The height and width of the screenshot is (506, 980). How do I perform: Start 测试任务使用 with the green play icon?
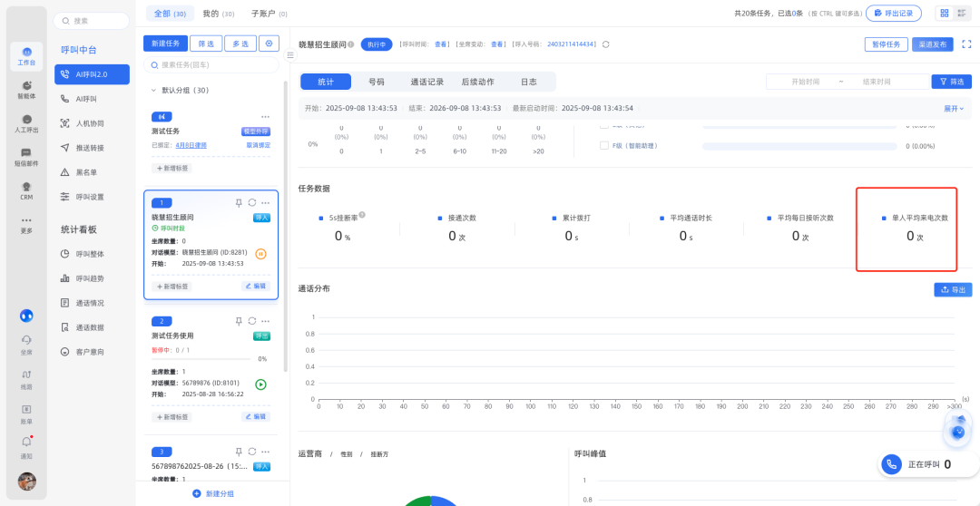(260, 384)
